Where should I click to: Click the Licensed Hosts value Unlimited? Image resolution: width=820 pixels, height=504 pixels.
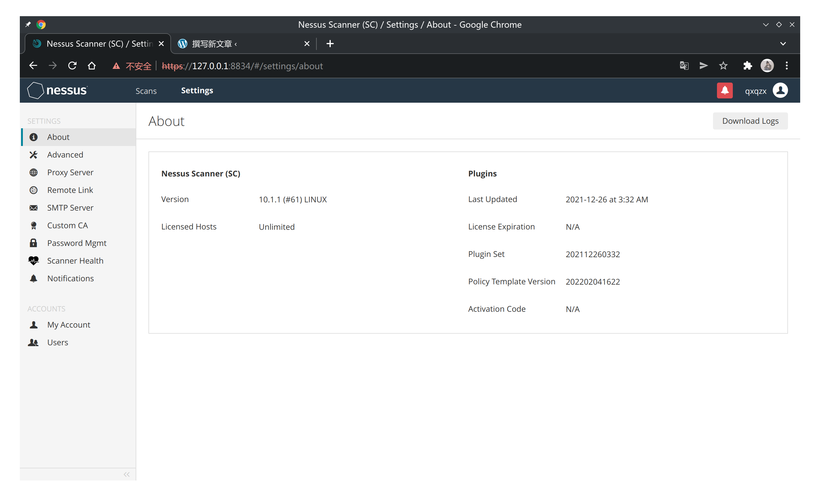click(x=276, y=227)
